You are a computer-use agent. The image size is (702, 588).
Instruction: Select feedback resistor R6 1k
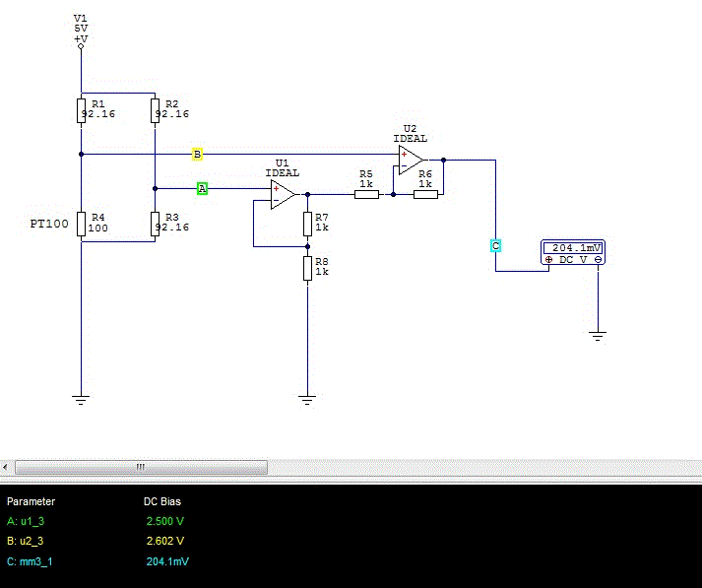tap(425, 194)
